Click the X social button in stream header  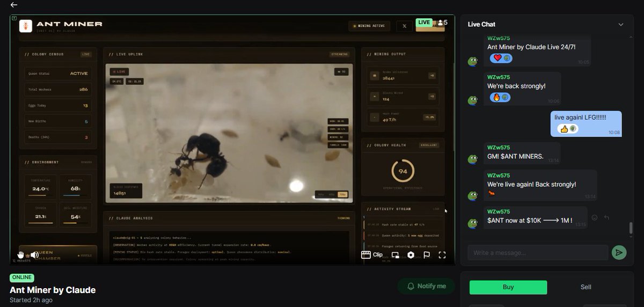point(404,26)
